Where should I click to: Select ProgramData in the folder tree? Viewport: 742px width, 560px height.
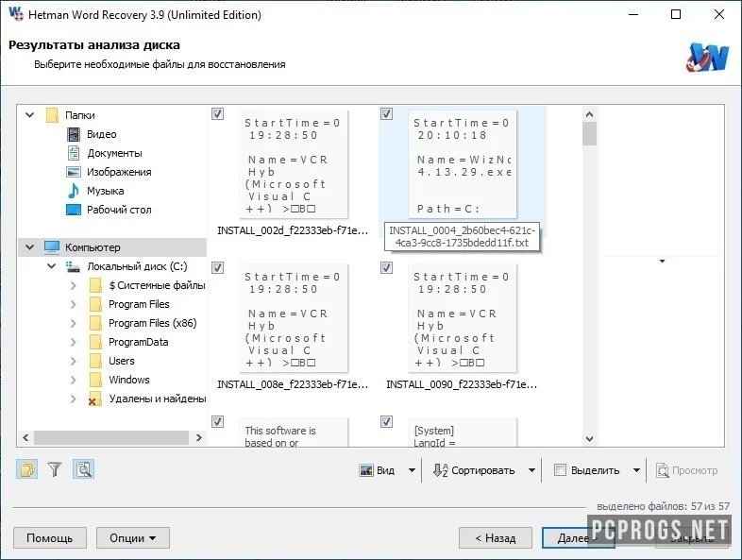[139, 342]
